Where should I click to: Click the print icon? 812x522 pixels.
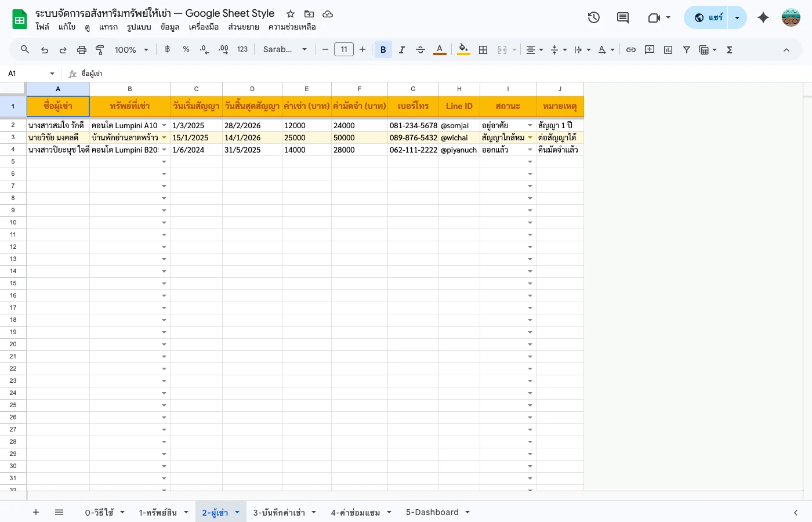point(82,50)
